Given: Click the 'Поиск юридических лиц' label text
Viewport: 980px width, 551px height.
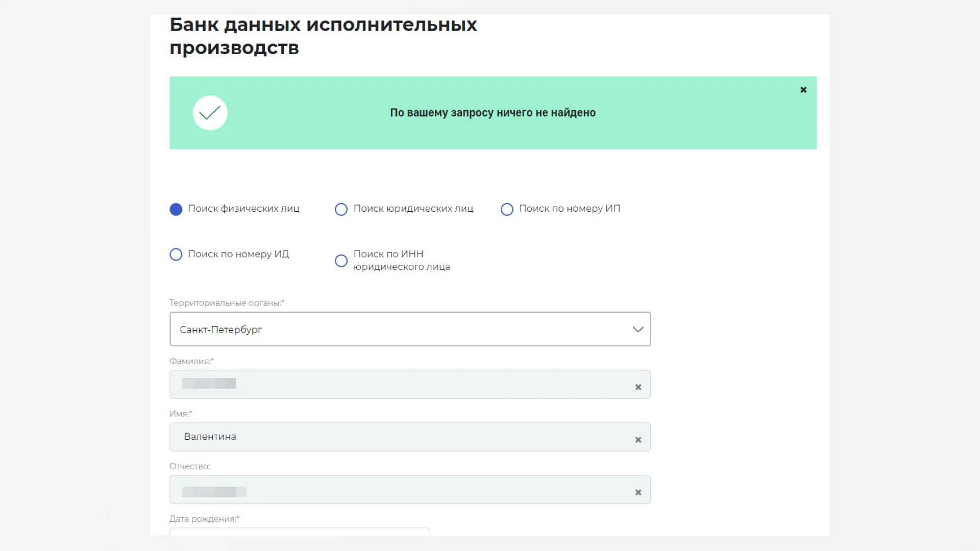Looking at the screenshot, I should pos(413,209).
